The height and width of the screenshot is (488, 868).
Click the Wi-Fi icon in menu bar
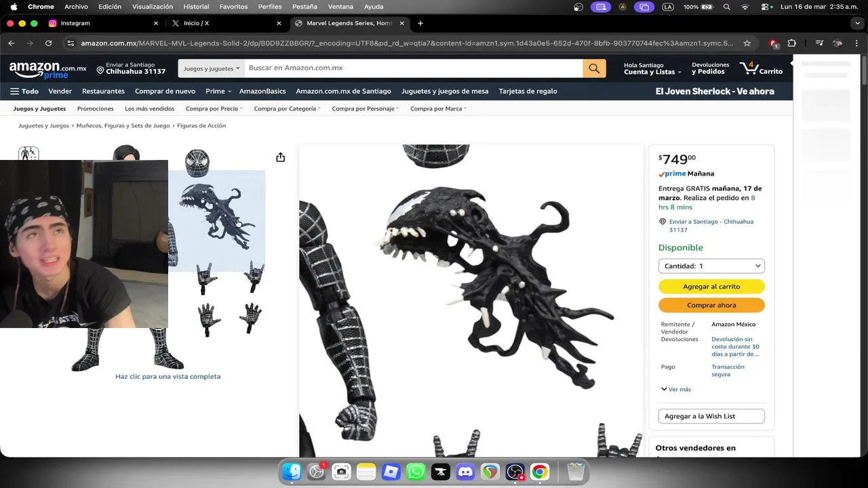(x=745, y=7)
